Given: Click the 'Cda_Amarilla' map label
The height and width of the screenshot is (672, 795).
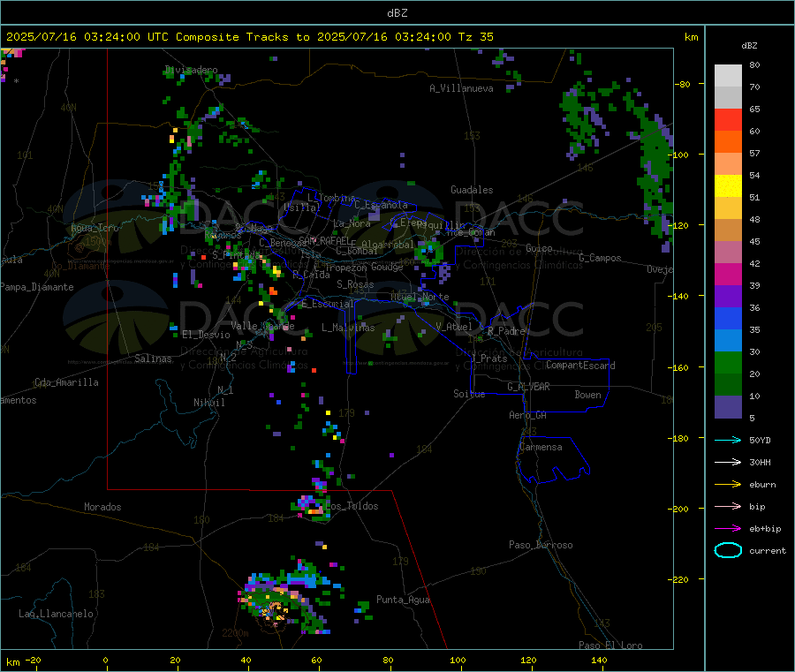Looking at the screenshot, I should tap(66, 382).
